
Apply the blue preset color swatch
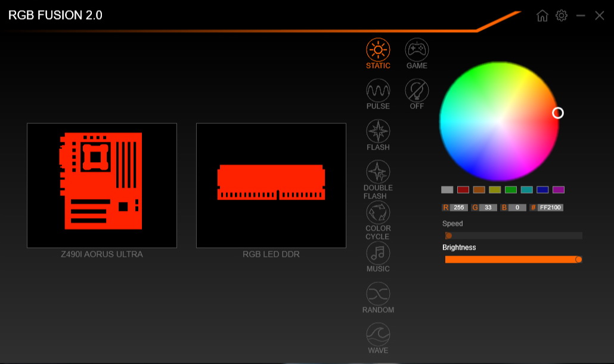tap(542, 190)
